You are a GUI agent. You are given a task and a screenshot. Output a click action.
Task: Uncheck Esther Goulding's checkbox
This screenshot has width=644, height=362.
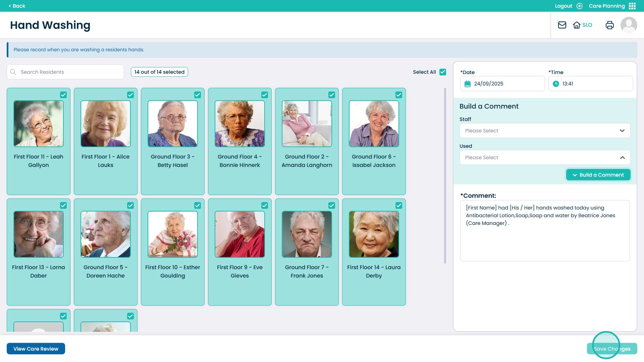[x=198, y=206]
